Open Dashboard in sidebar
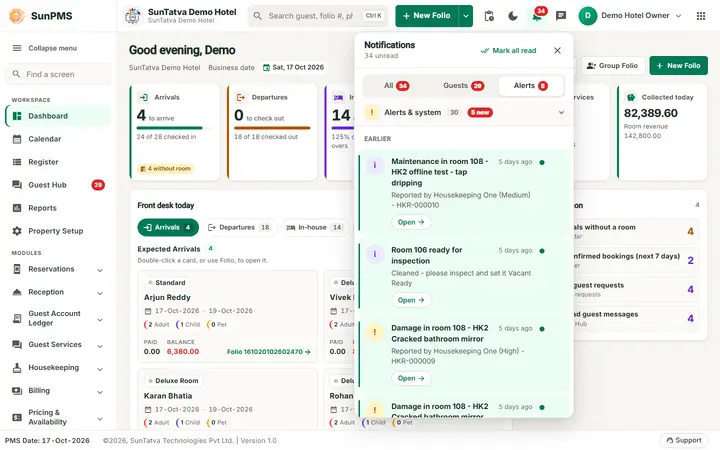The width and height of the screenshot is (720, 450). 58,116
